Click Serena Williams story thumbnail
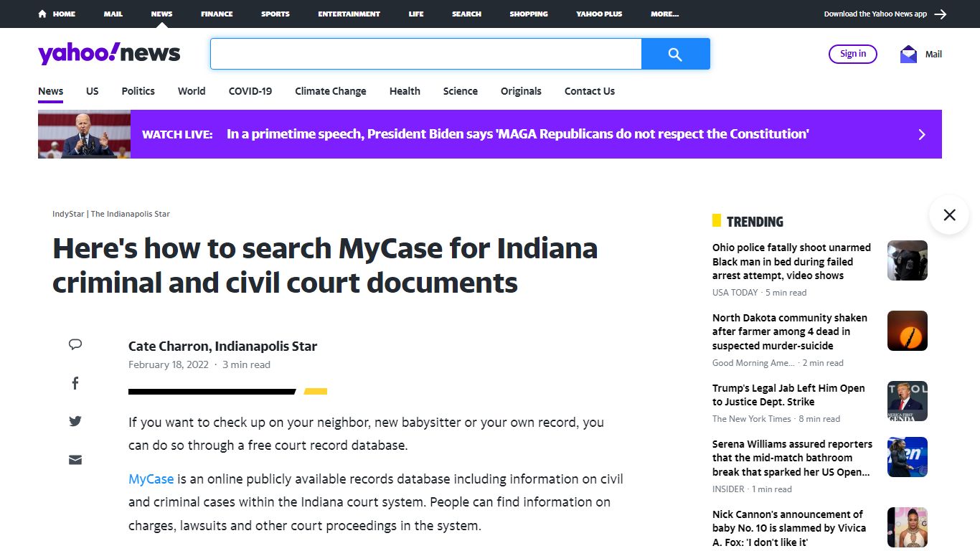This screenshot has height=551, width=980. coord(908,457)
